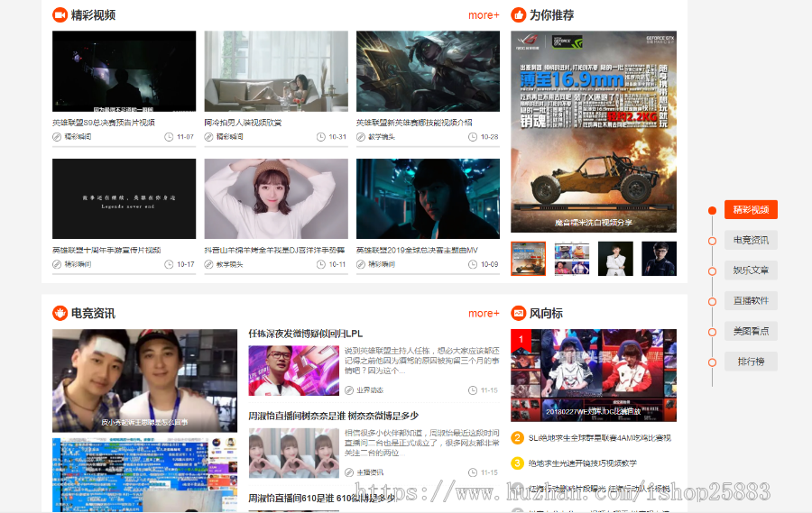Click the 业界动态 tag icon
812x513 pixels.
[349, 390]
